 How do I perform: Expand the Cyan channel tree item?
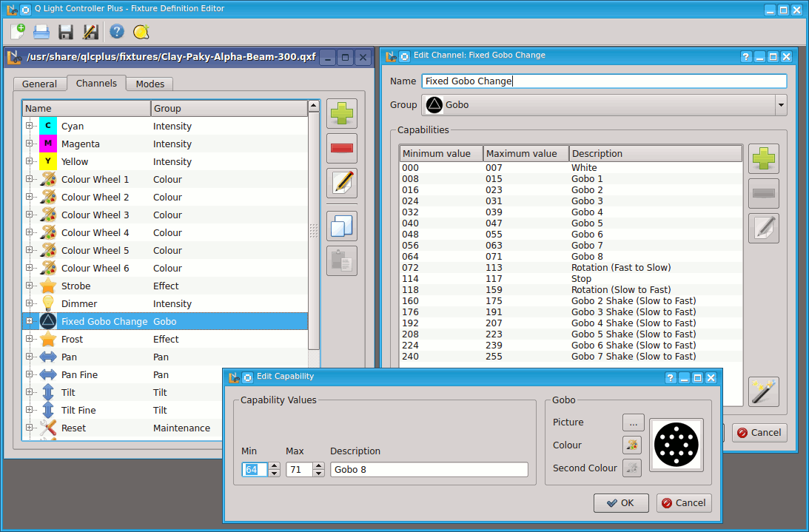(28, 126)
